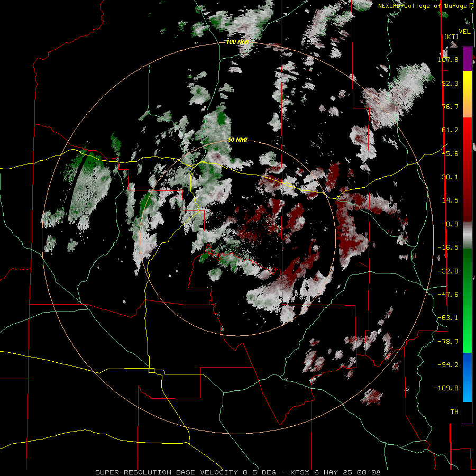
Task: Click the -63.1 velocity legend value
Action: (448, 318)
